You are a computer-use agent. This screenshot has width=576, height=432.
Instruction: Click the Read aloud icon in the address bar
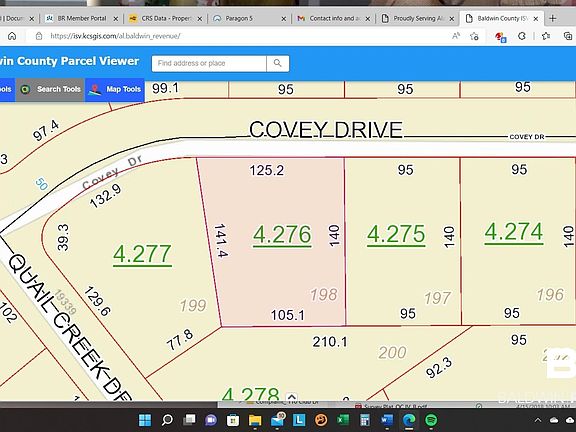456,36
